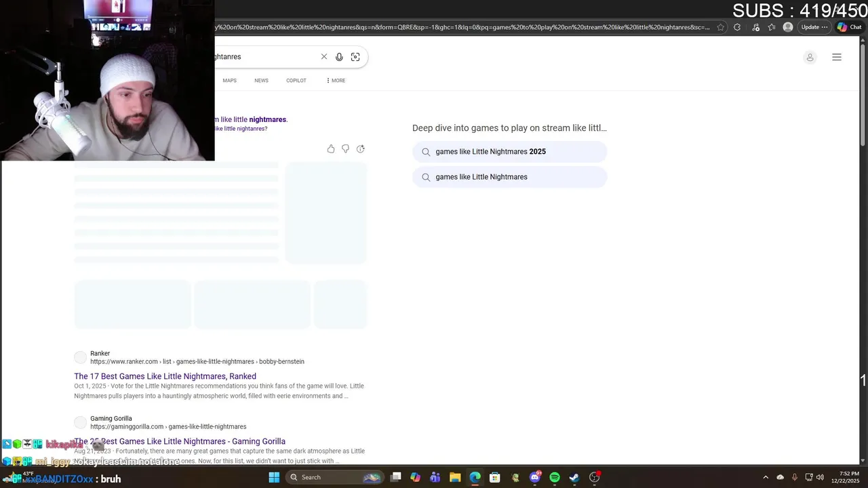Open visual search camera icon
The height and width of the screenshot is (488, 868).
click(355, 57)
